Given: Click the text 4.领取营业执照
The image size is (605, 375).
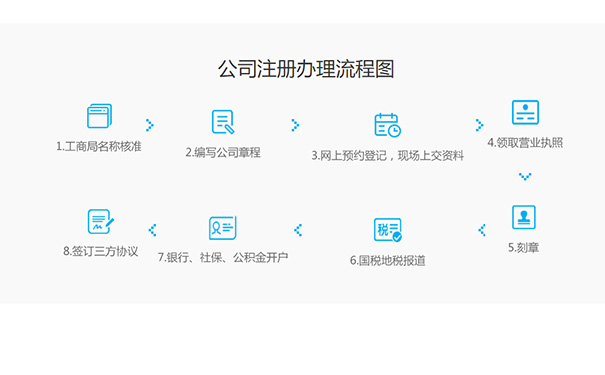Looking at the screenshot, I should pyautogui.click(x=525, y=143).
